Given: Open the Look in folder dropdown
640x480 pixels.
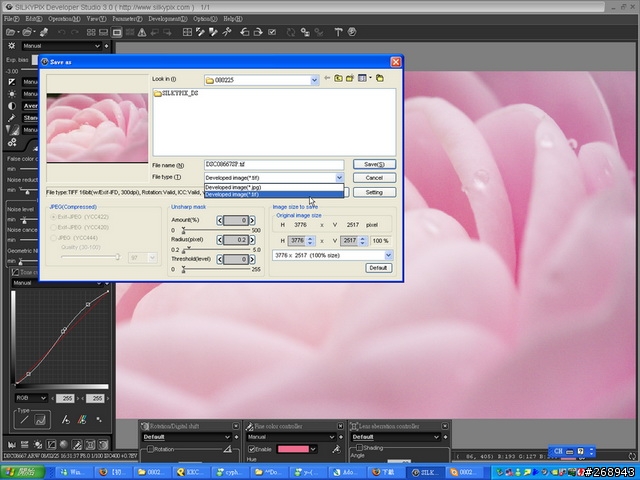Looking at the screenshot, I should point(314,80).
